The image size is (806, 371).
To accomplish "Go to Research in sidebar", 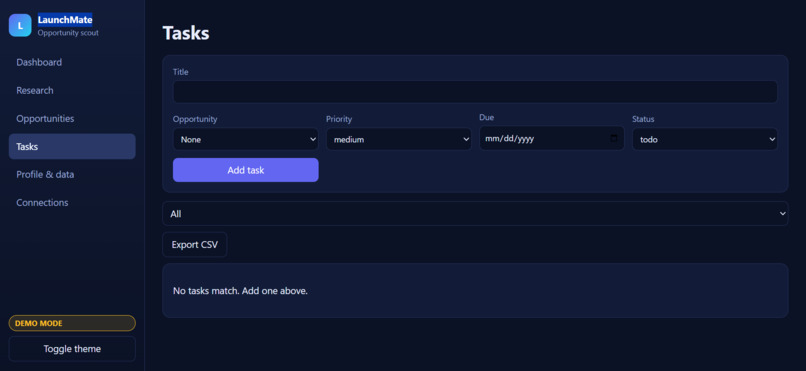I will tap(72, 90).
